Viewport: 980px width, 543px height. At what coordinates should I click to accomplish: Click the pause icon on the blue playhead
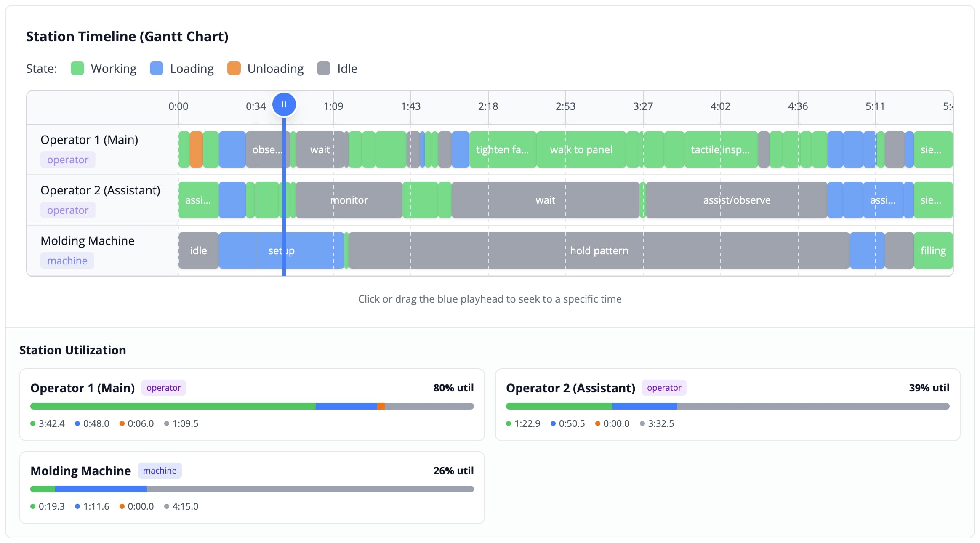(284, 104)
